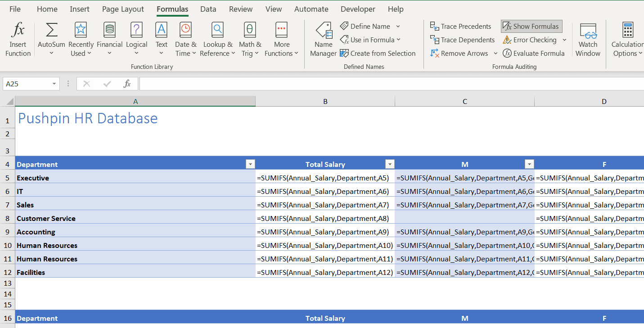
Task: Click the Total Salary header in row 16
Action: (325, 318)
